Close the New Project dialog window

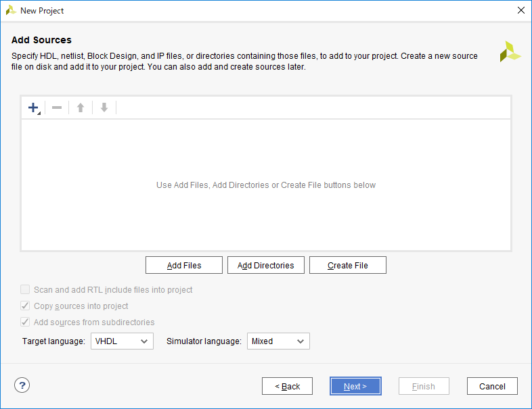pos(520,10)
